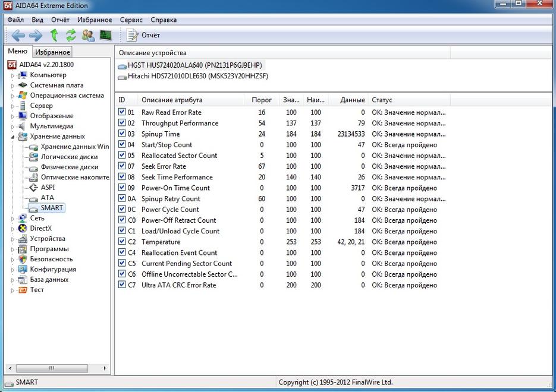
Task: Collapse the Хранение данных tree node
Action: tap(12, 137)
